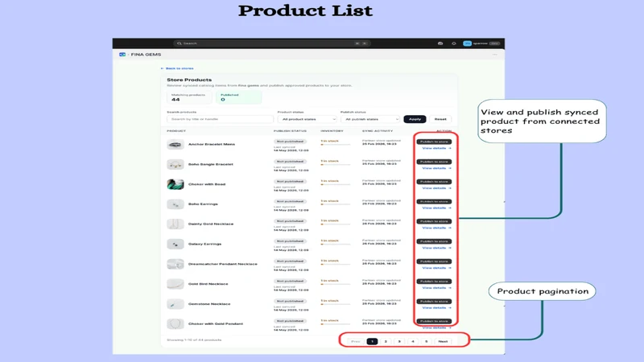Viewport: 644px width, 362px height.
Task: Open the account avatar in top bar
Action: click(467, 43)
